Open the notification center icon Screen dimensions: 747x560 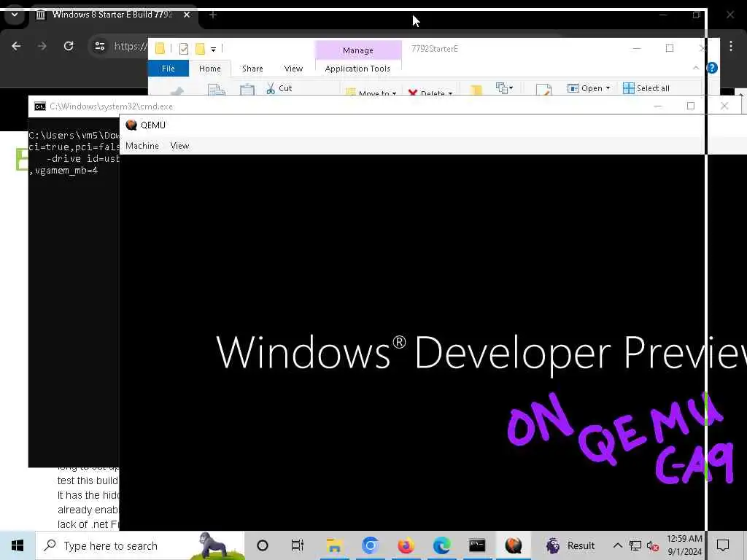723,545
